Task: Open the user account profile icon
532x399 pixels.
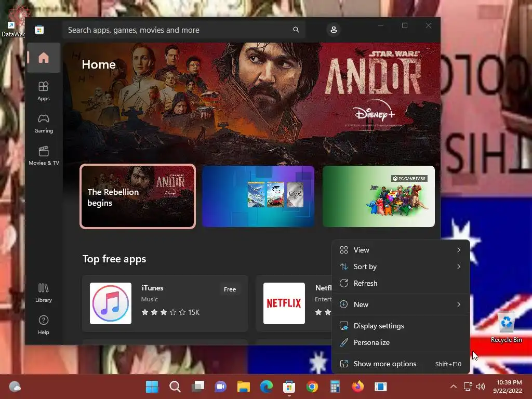Action: coord(334,30)
